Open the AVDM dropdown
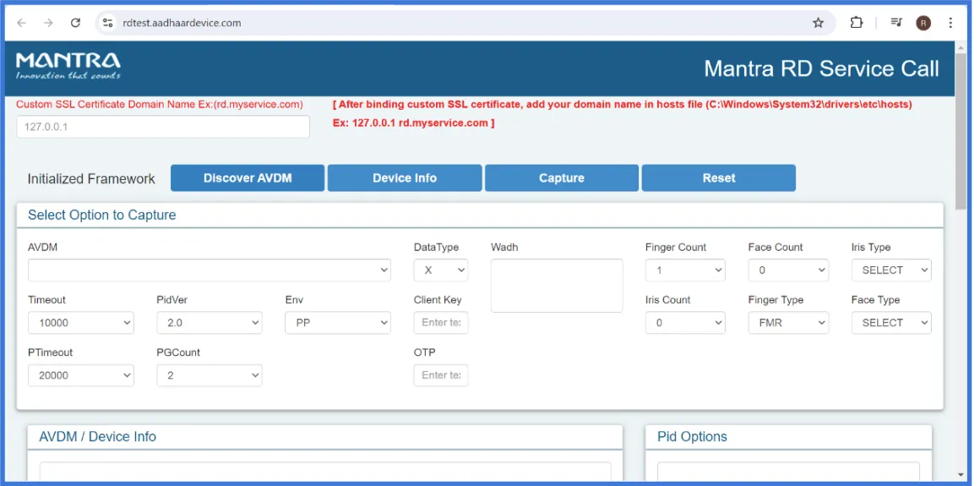Image resolution: width=980 pixels, height=486 pixels. coord(210,270)
